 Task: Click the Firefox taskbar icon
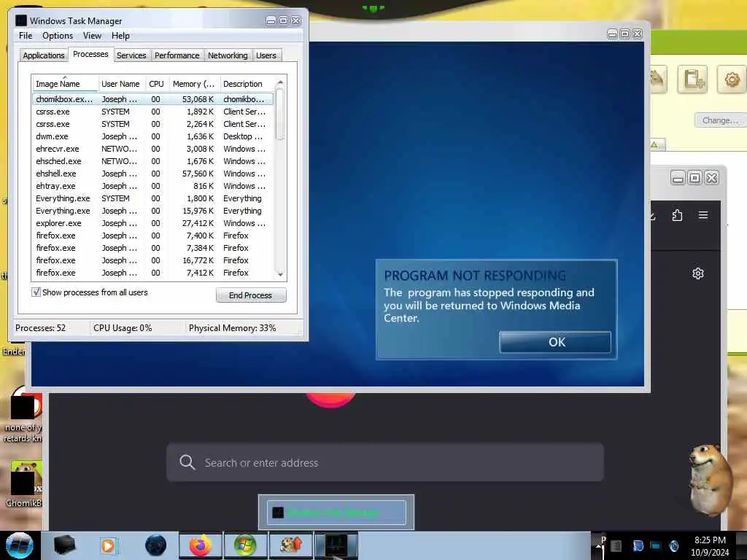pos(201,545)
